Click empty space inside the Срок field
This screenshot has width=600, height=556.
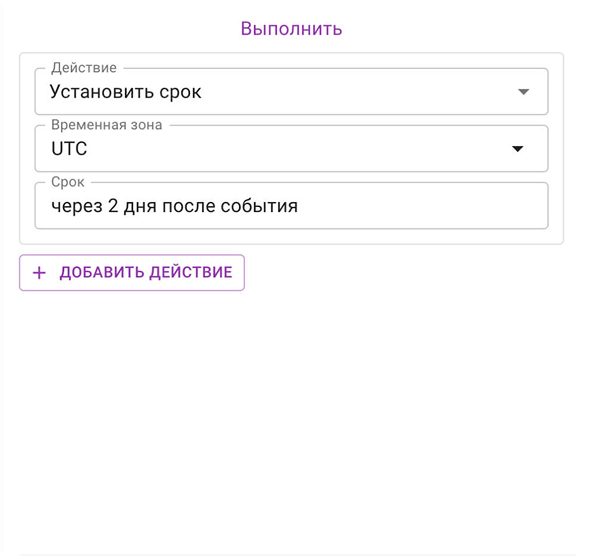[421, 206]
